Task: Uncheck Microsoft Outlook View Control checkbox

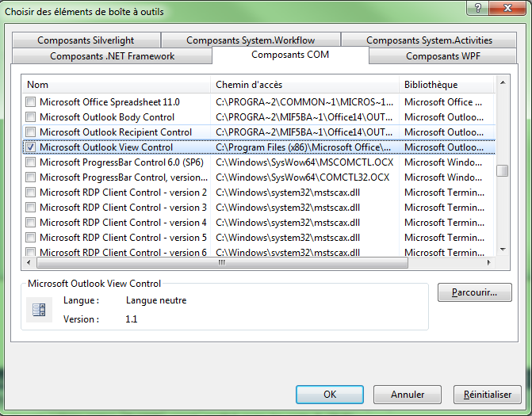Action: click(x=31, y=147)
